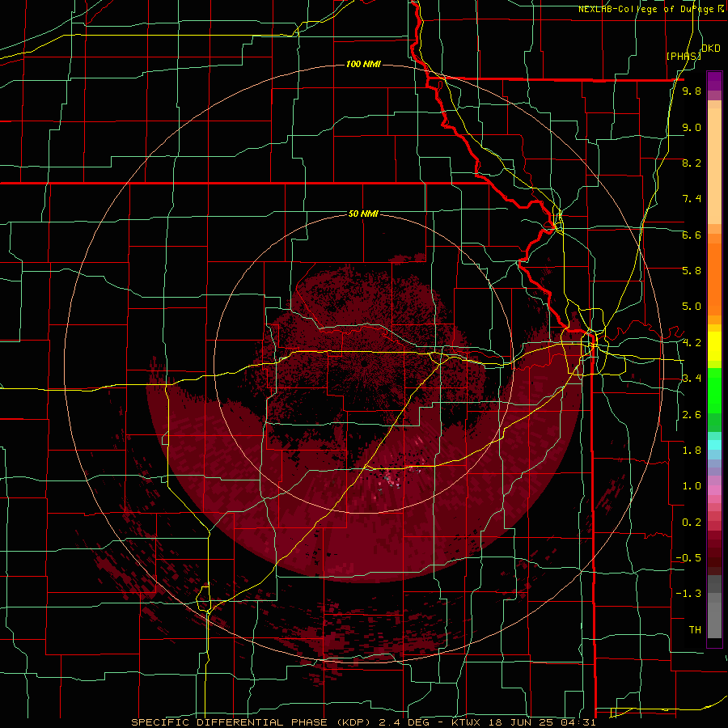This screenshot has width=728, height=728.
Task: Click the 50 NMI range ring label
Action: tap(363, 214)
